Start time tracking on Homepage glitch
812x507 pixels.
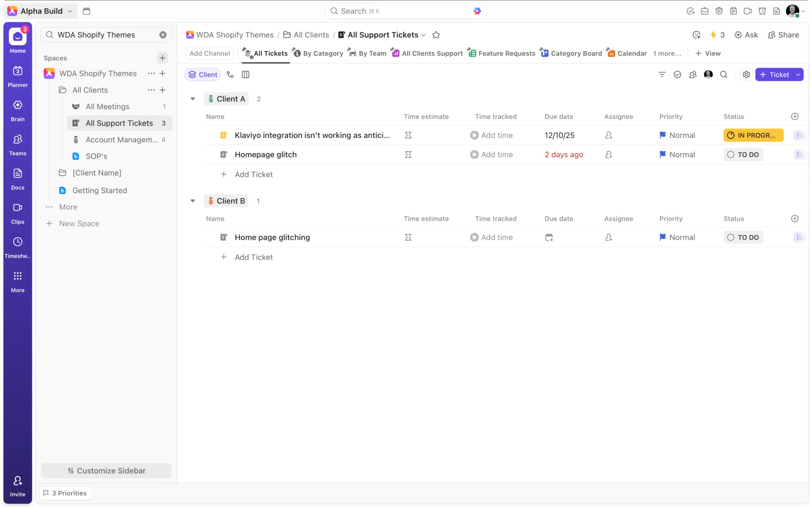[x=474, y=155]
